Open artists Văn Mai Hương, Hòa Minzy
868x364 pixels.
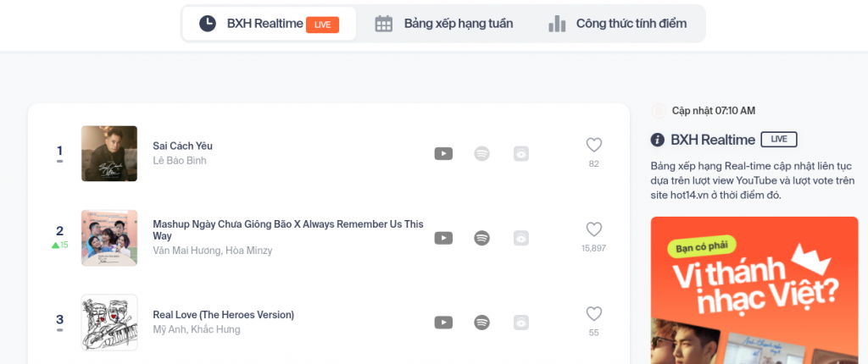click(213, 251)
